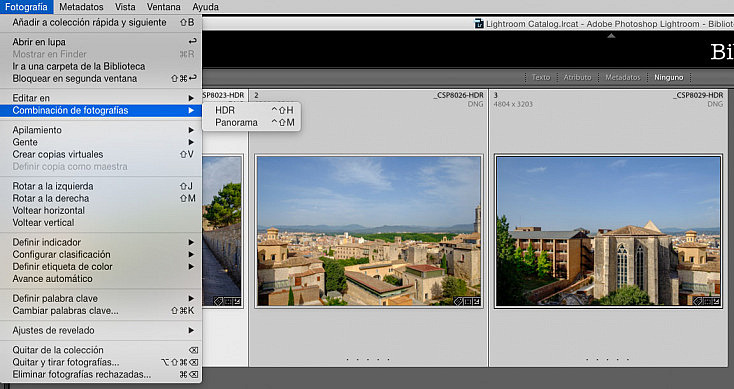Choose Rotar a la izquierda
This screenshot has height=389, width=734.
101,186
